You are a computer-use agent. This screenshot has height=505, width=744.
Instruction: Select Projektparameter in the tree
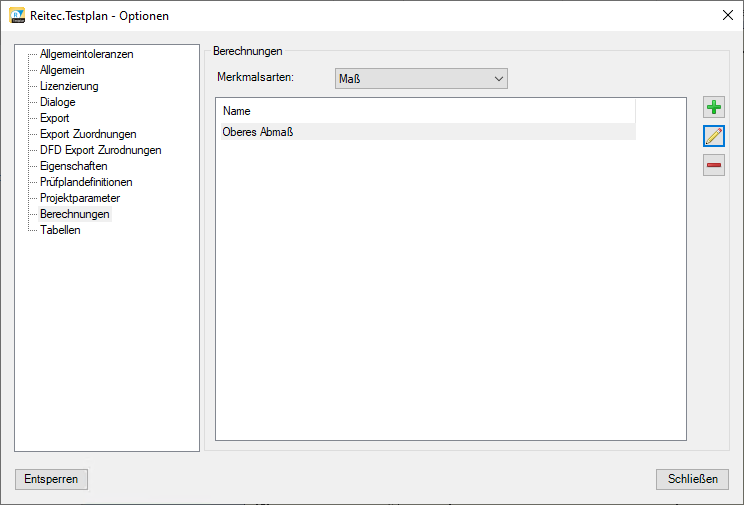79,198
